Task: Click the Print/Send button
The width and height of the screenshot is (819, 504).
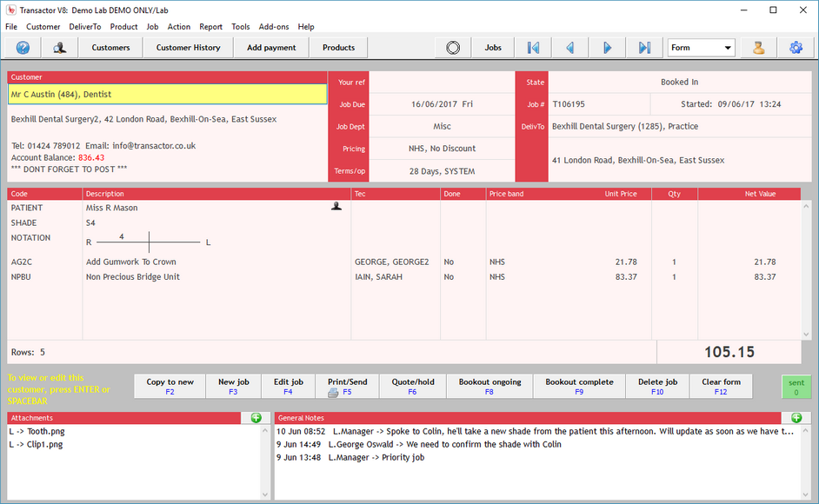Action: (x=347, y=387)
